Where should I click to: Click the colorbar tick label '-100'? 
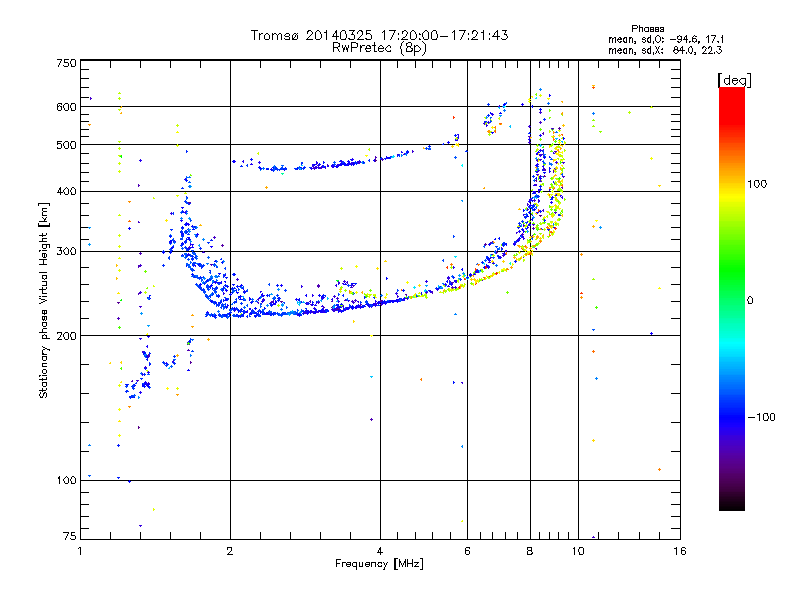click(761, 417)
